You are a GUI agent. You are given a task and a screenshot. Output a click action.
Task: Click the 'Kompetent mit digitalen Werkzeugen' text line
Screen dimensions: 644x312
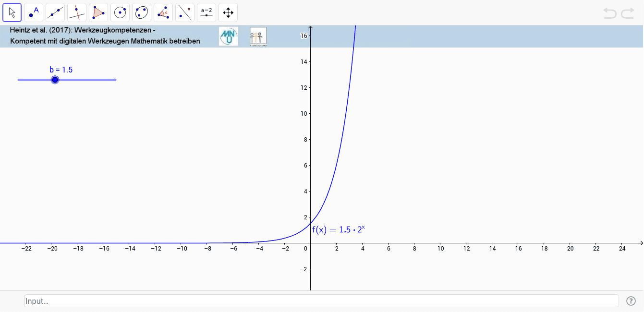click(105, 41)
